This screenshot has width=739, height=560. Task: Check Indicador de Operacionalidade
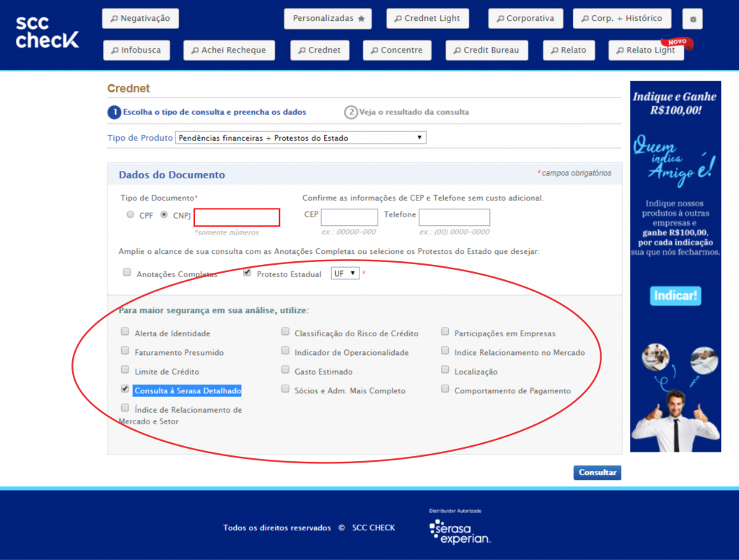[x=285, y=351]
